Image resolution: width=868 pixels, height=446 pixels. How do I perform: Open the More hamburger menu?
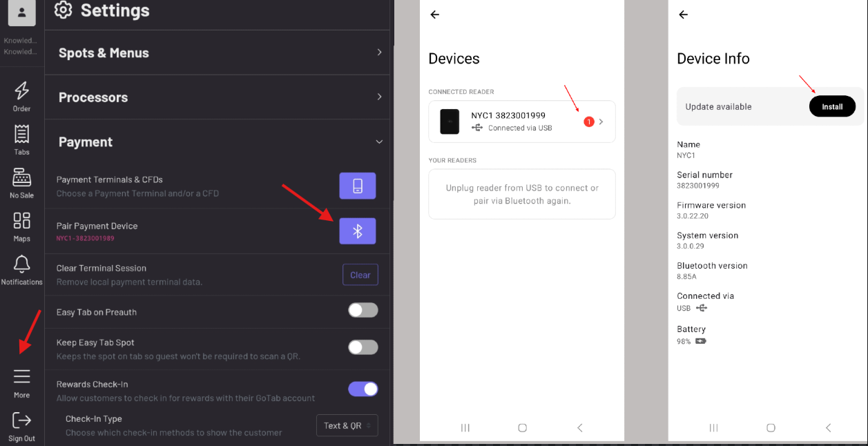tap(22, 377)
